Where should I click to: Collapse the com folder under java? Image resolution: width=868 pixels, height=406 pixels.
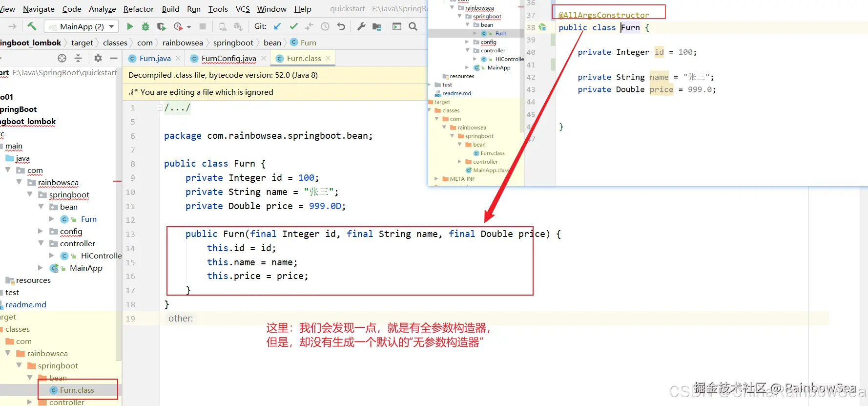pyautogui.click(x=8, y=170)
